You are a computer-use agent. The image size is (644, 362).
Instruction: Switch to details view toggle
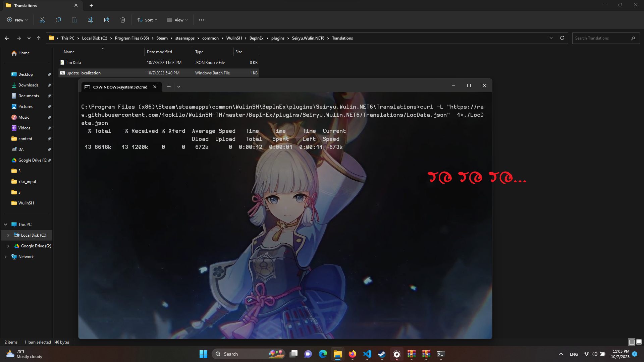(632, 342)
